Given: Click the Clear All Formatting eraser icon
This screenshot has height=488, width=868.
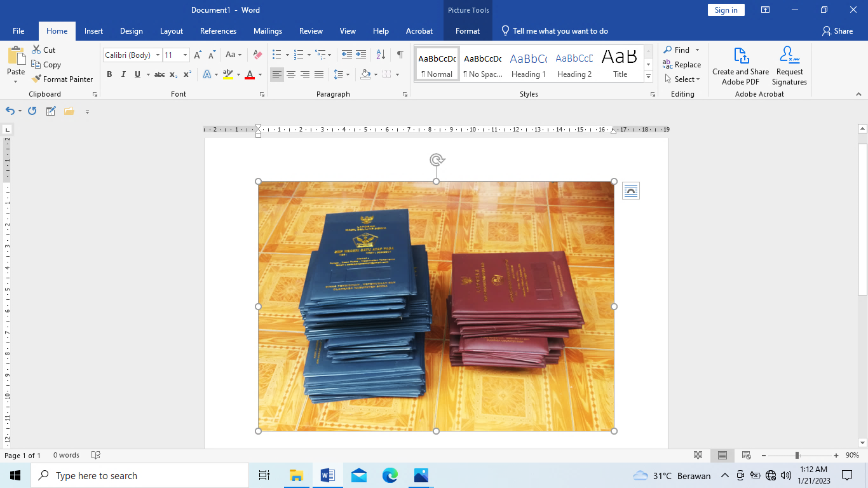Looking at the screenshot, I should pos(257,55).
